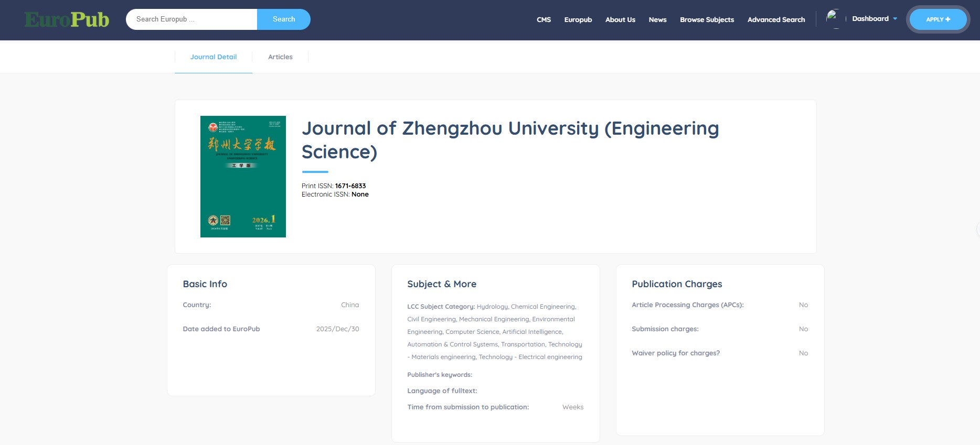980x445 pixels.
Task: Focus the Search Europub input field
Action: point(191,19)
